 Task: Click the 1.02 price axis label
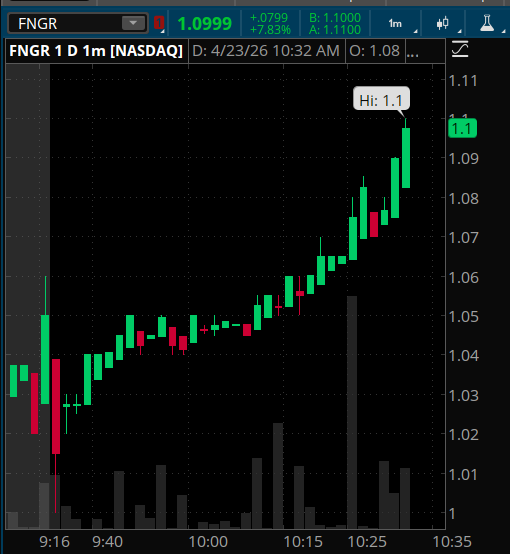pyautogui.click(x=463, y=435)
